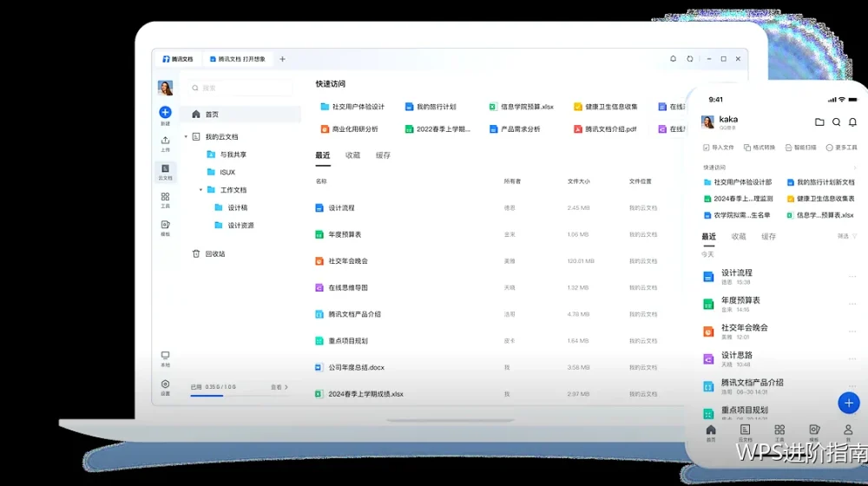
Task: Open 社交用户体验设计 quick access folder on laptop
Action: point(352,107)
